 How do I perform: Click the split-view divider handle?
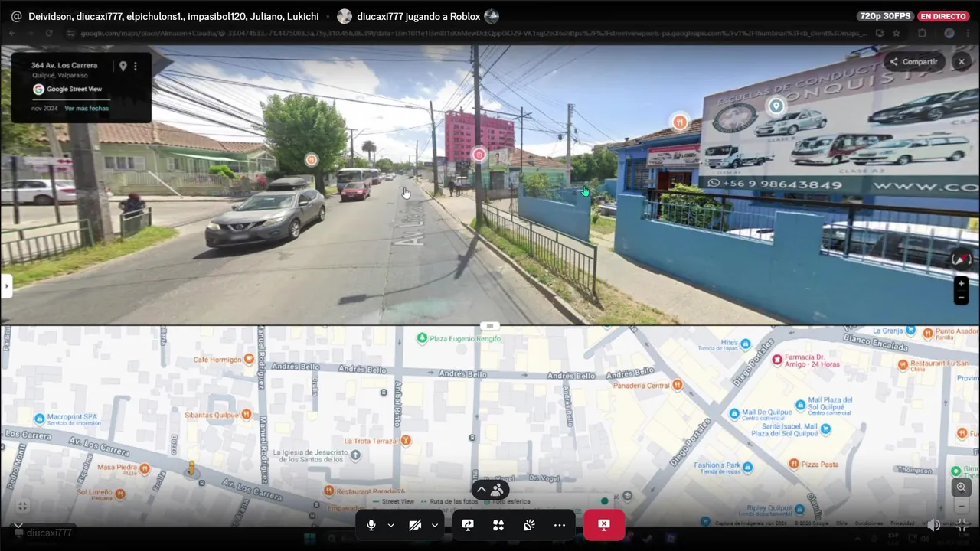tap(490, 326)
